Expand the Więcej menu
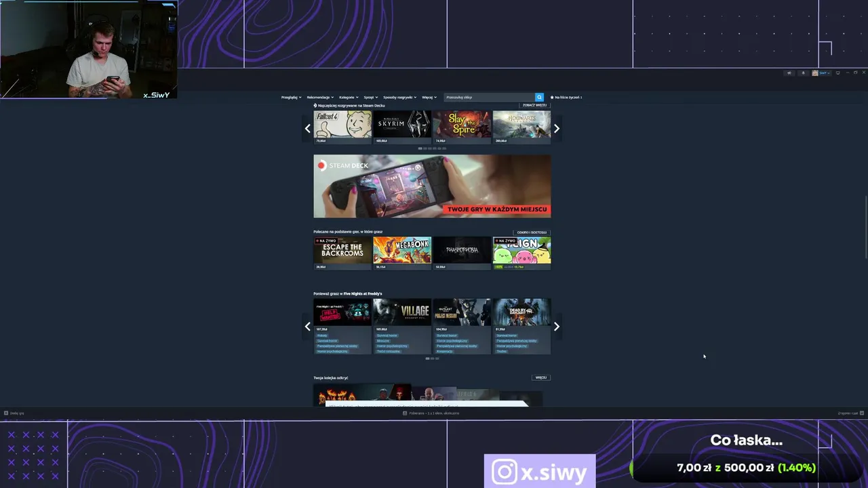The height and width of the screenshot is (488, 868). [429, 97]
